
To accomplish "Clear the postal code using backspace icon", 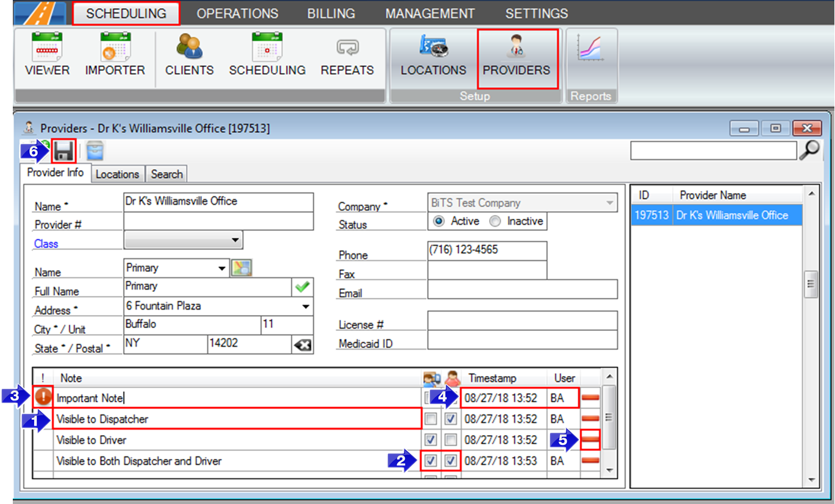I will pos(301,345).
